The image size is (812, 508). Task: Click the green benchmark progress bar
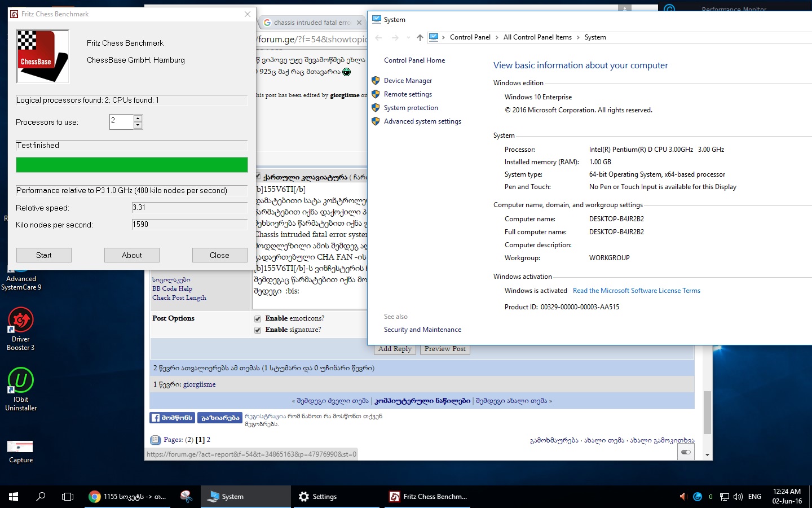point(132,165)
